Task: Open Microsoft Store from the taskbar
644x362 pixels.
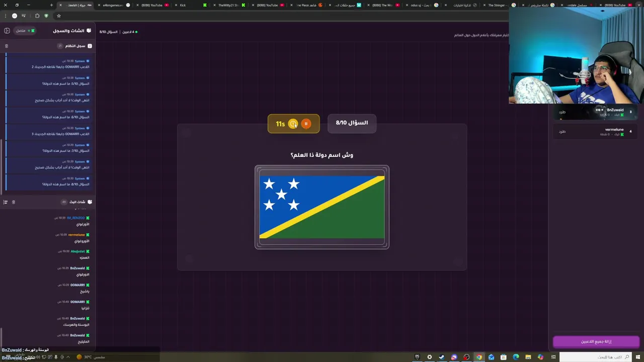Action: [x=504, y=357]
